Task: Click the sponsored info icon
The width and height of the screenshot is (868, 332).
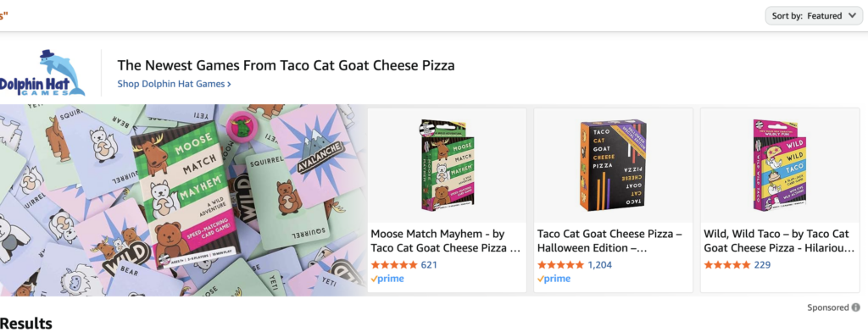Action: (x=856, y=307)
